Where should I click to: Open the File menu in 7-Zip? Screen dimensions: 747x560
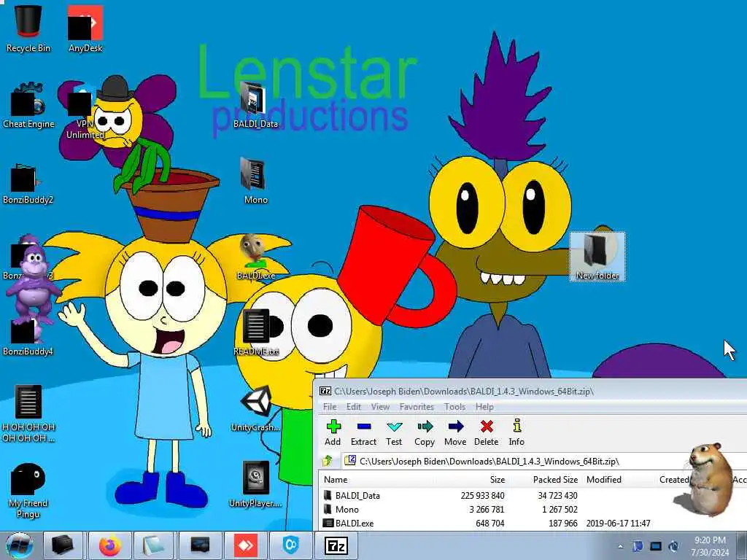click(330, 407)
